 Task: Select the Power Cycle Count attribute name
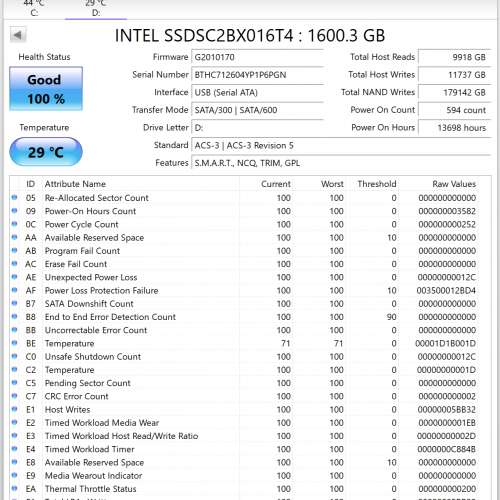[82, 224]
